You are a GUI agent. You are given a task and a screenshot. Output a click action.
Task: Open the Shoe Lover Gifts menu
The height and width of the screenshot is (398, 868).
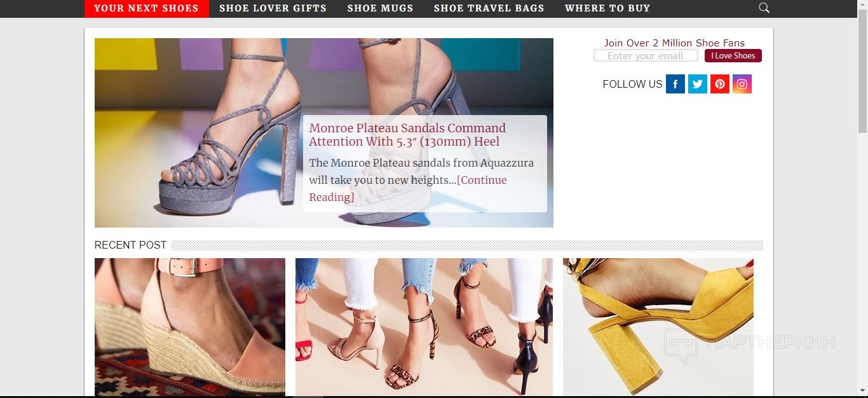(x=273, y=8)
